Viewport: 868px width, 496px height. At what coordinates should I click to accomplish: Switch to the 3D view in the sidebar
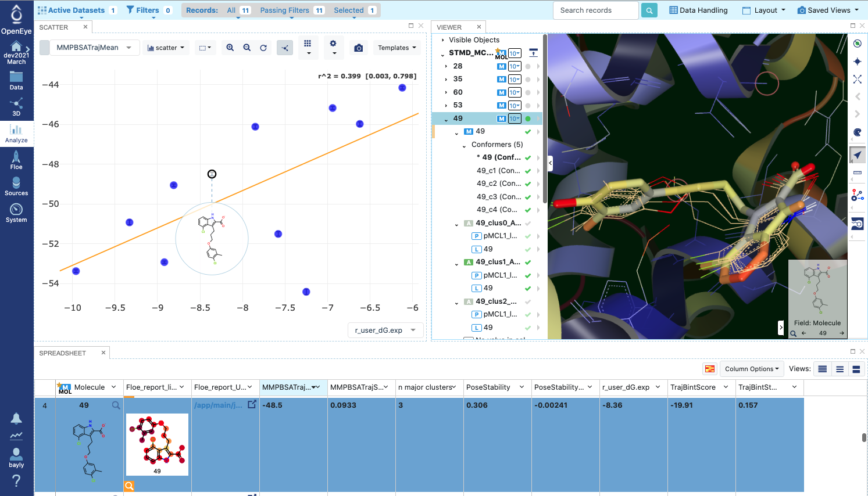pyautogui.click(x=16, y=107)
